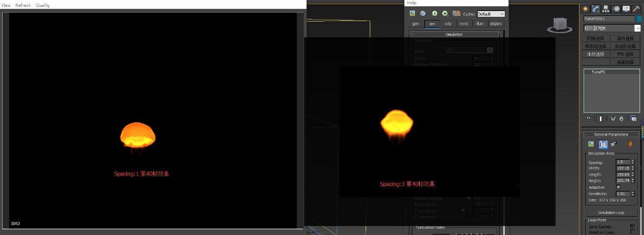
Task: Click the cache files icon beside Cache label
Action: (456, 13)
